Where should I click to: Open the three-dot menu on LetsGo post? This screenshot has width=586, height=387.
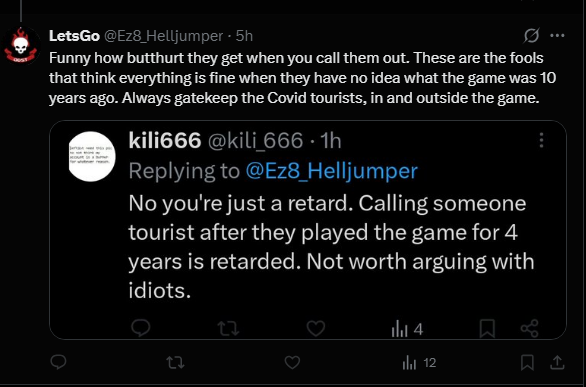point(558,35)
